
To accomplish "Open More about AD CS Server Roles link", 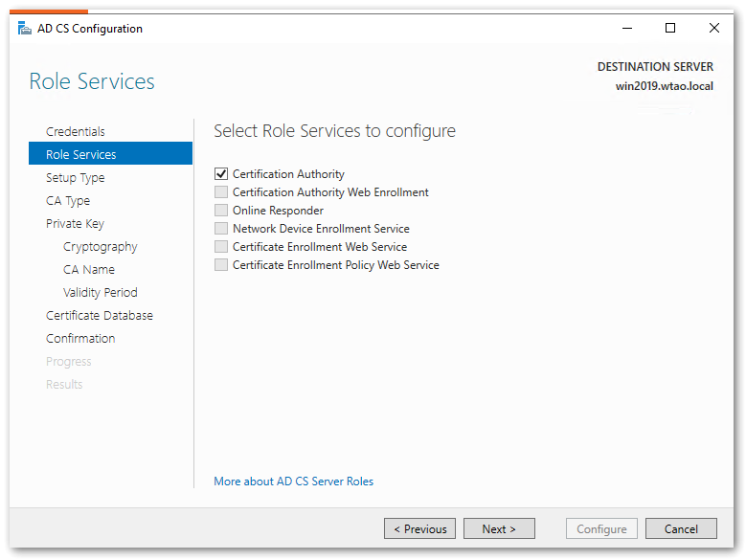I will pyautogui.click(x=294, y=482).
